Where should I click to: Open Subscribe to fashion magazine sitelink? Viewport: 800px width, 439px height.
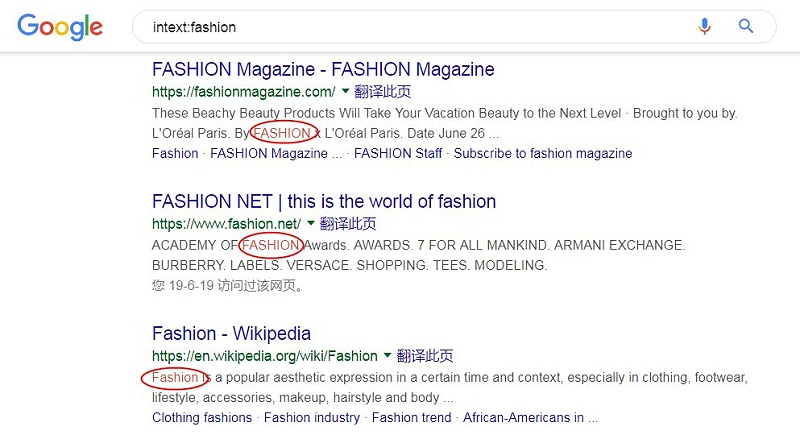(x=543, y=154)
